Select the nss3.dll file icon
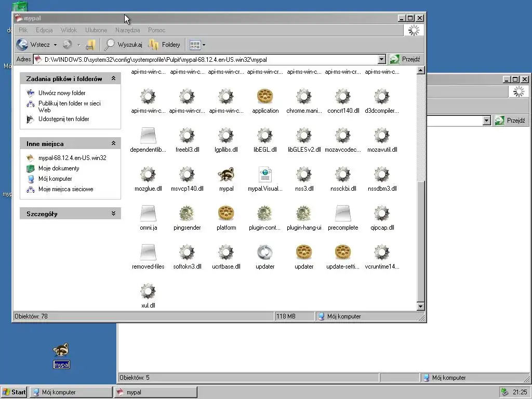 pyautogui.click(x=303, y=175)
